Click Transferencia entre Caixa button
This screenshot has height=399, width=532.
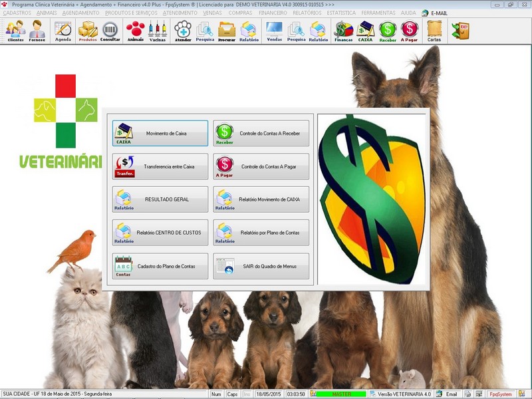point(160,166)
